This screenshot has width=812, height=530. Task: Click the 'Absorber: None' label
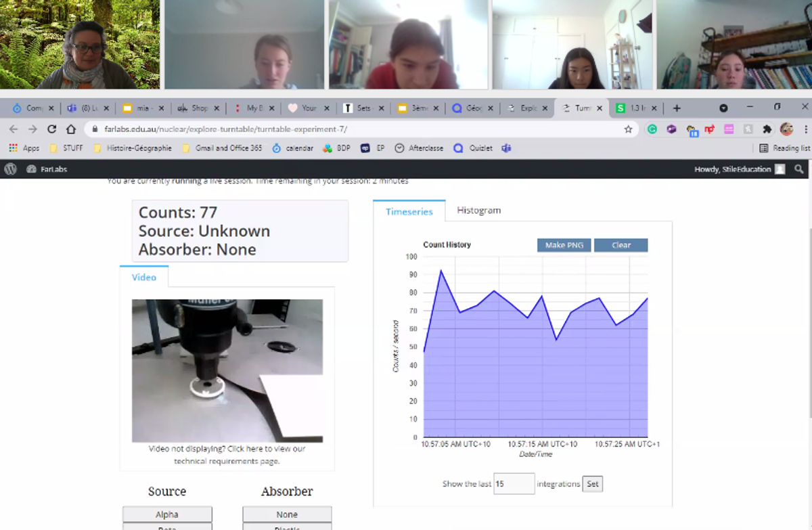point(198,249)
